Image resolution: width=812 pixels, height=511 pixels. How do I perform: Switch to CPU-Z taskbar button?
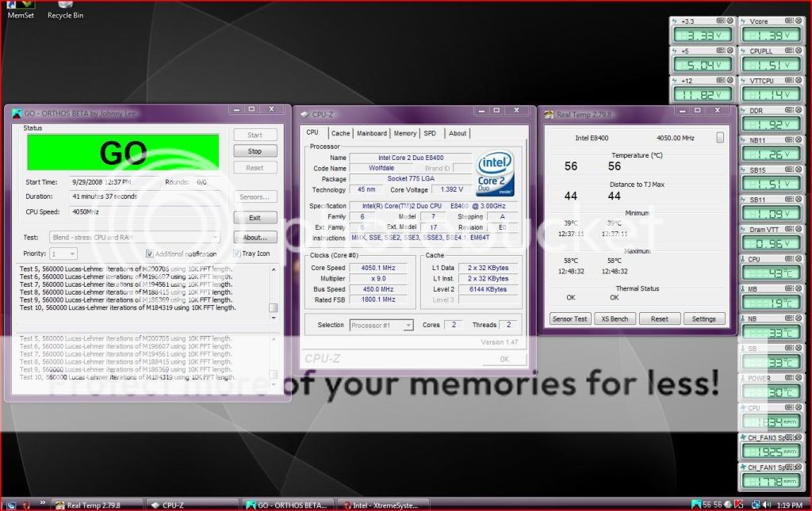(x=192, y=505)
